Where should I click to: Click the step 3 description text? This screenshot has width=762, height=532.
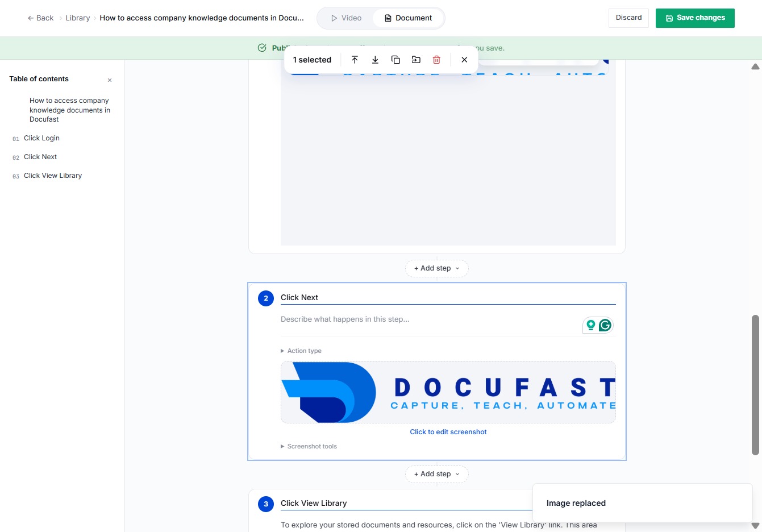pos(439,525)
